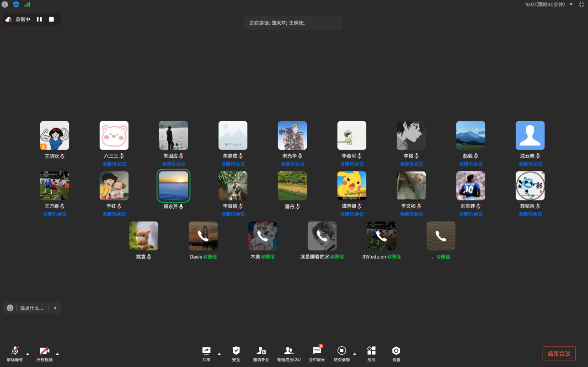Turn on the camera (开启视频)

pyautogui.click(x=44, y=351)
